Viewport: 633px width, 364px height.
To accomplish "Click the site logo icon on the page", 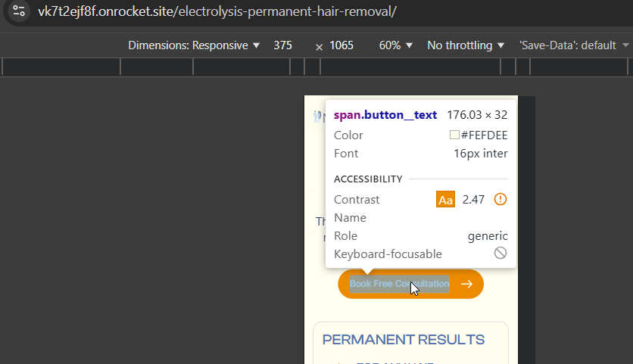I will [x=317, y=117].
